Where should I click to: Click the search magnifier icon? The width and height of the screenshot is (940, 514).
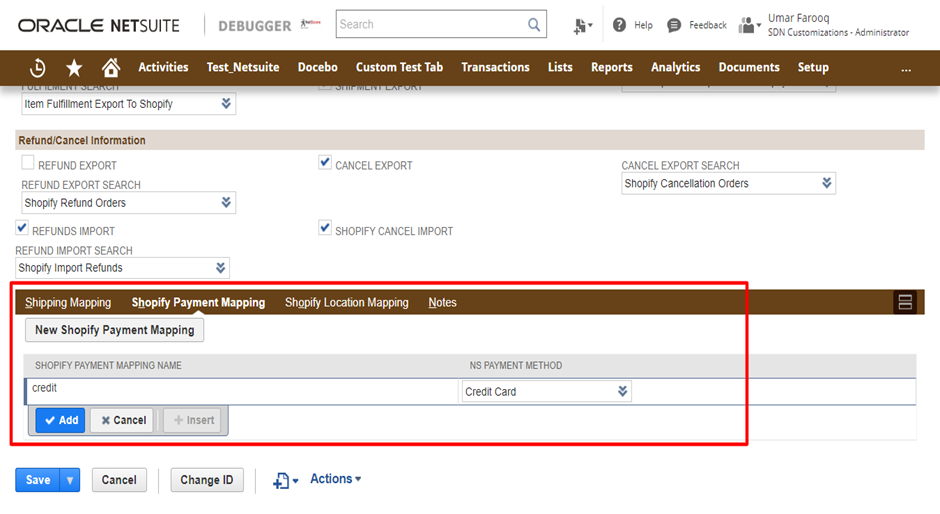pyautogui.click(x=534, y=25)
